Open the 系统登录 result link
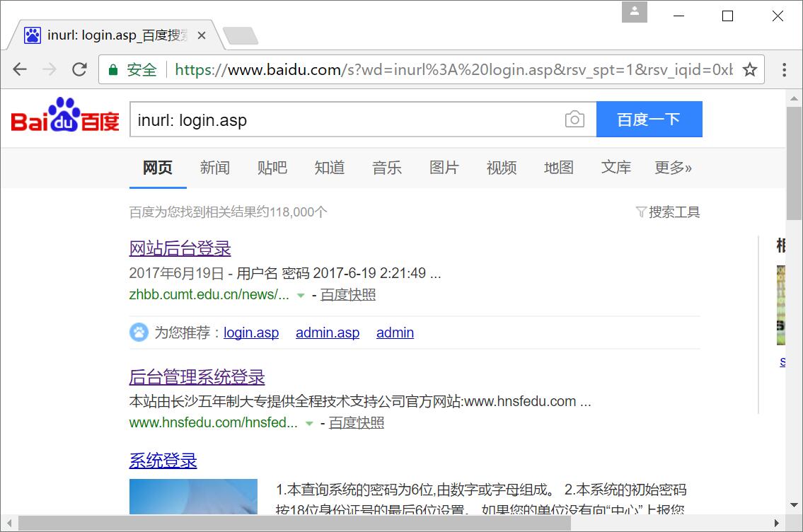The image size is (803, 532). (x=163, y=461)
